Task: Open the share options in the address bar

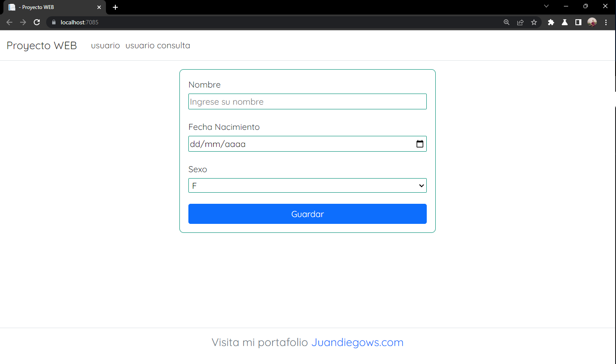Action: point(520,22)
